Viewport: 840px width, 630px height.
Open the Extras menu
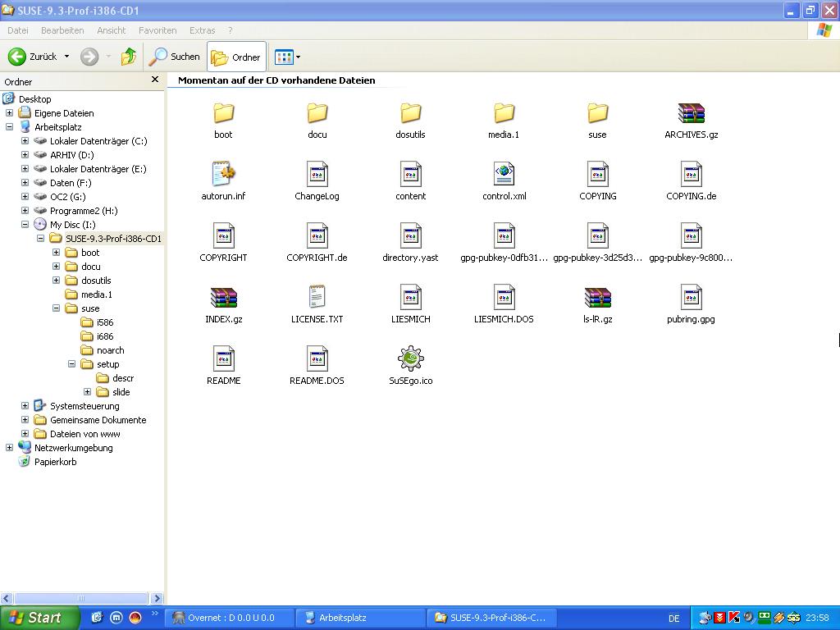(x=202, y=30)
